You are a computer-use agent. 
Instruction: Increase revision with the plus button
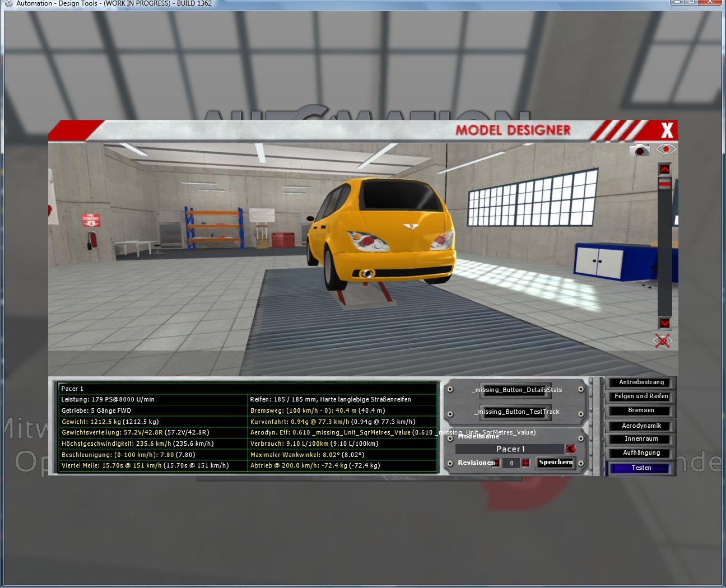pos(525,463)
